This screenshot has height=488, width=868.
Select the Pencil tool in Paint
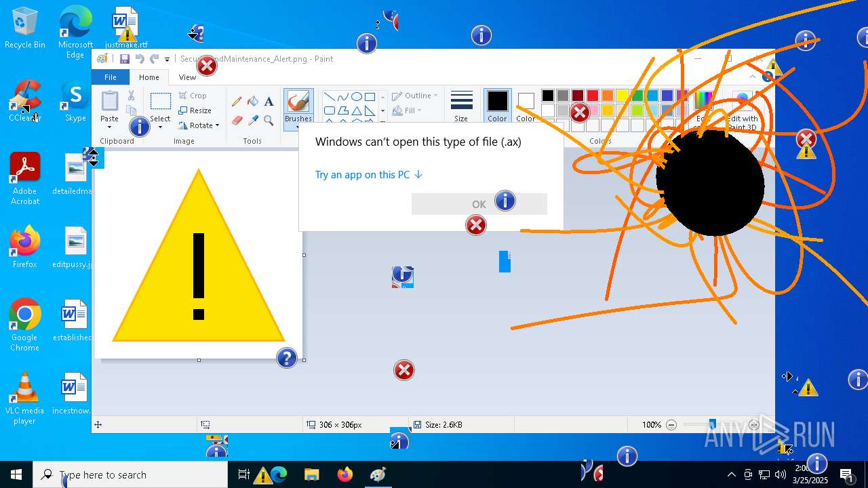(237, 102)
